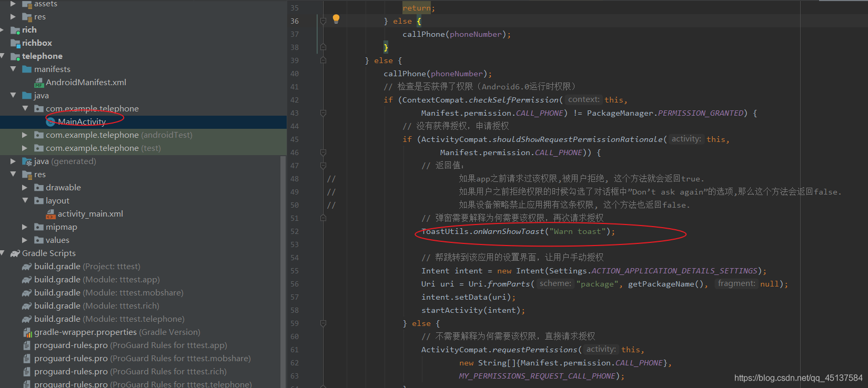The image size is (868, 388).
Task: Click the layout folder icon
Action: click(x=39, y=201)
